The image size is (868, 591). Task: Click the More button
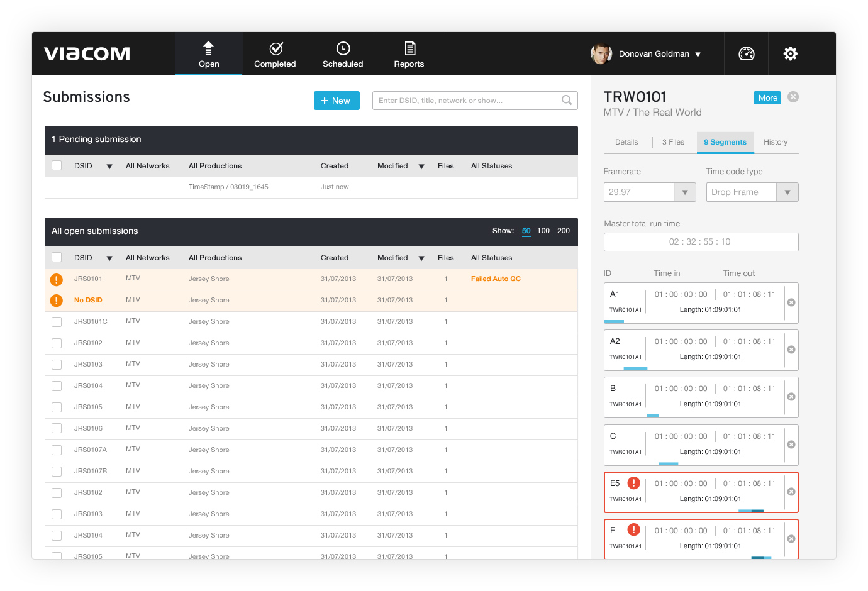coord(767,97)
